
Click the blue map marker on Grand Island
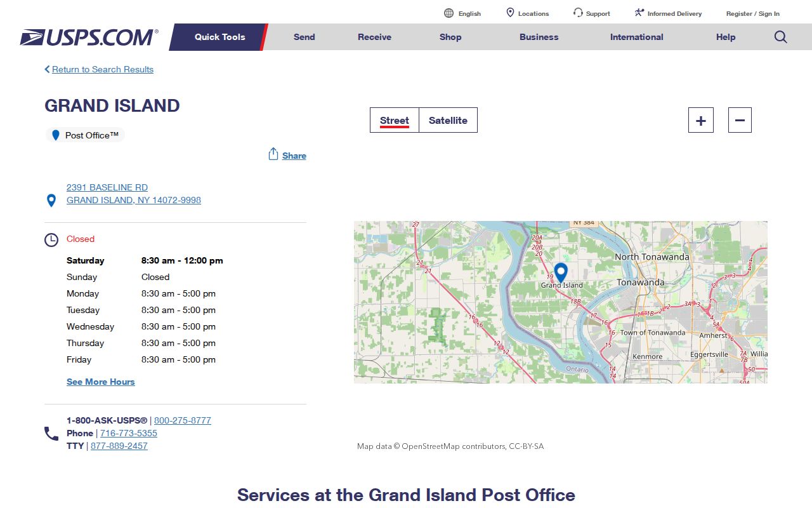tap(561, 272)
